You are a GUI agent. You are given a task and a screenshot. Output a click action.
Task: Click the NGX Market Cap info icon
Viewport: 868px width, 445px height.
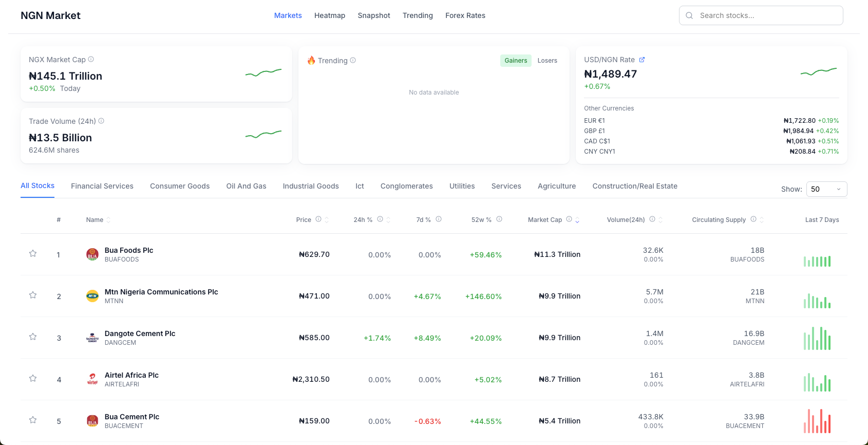pyautogui.click(x=91, y=59)
